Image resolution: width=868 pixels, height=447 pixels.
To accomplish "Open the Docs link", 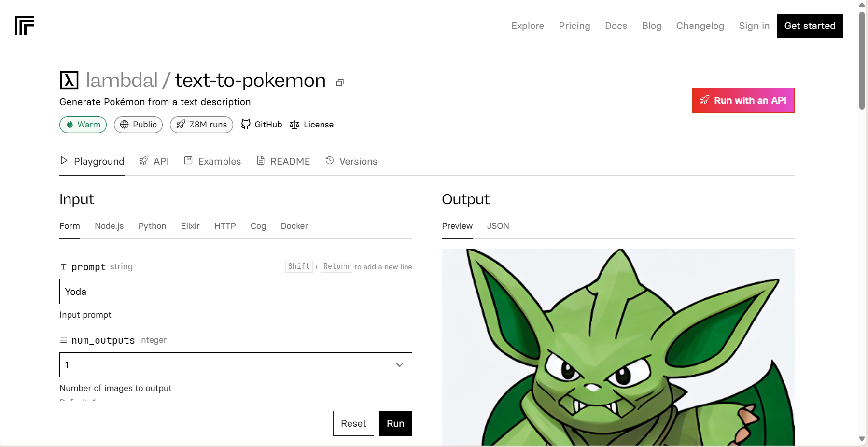I will [616, 26].
